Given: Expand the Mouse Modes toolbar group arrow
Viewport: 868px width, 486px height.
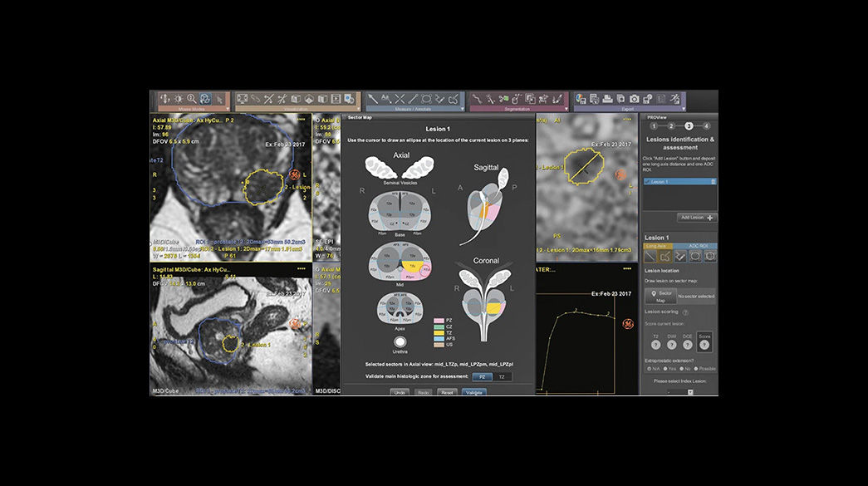Looking at the screenshot, I should (x=228, y=108).
